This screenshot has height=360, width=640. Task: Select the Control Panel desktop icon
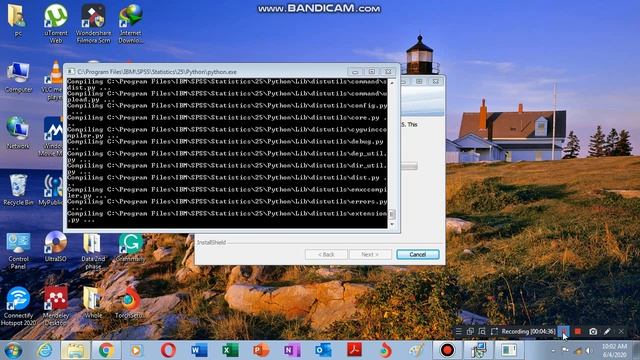pos(18,251)
